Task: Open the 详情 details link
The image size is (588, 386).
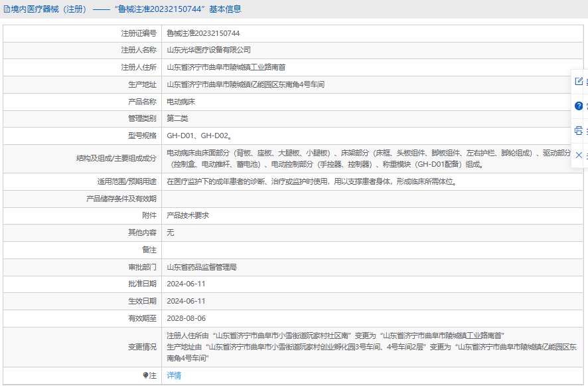Action: click(x=174, y=376)
